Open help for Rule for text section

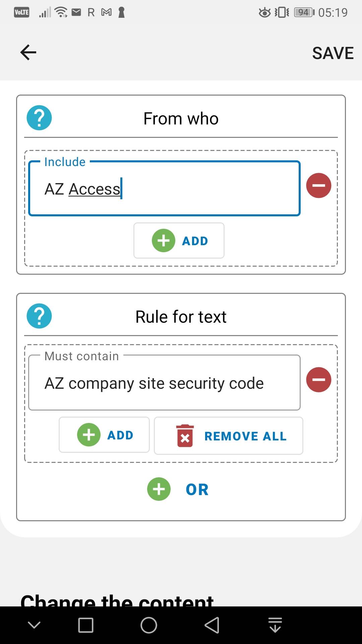[39, 316]
